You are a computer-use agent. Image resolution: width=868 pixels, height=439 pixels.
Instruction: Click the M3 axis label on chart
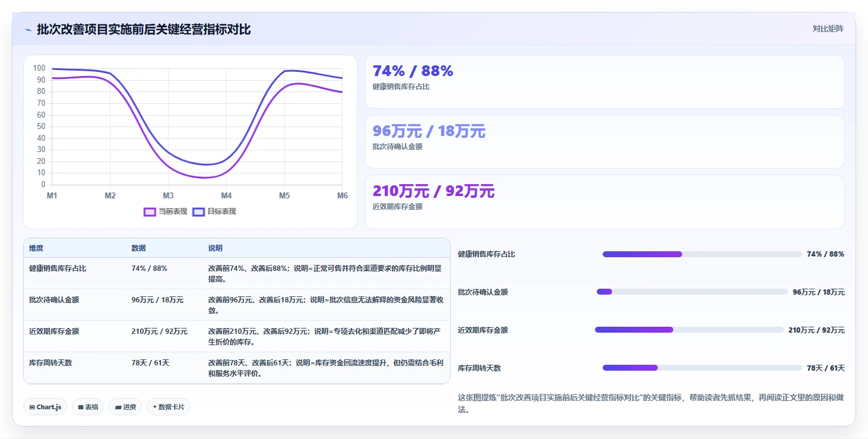click(168, 196)
